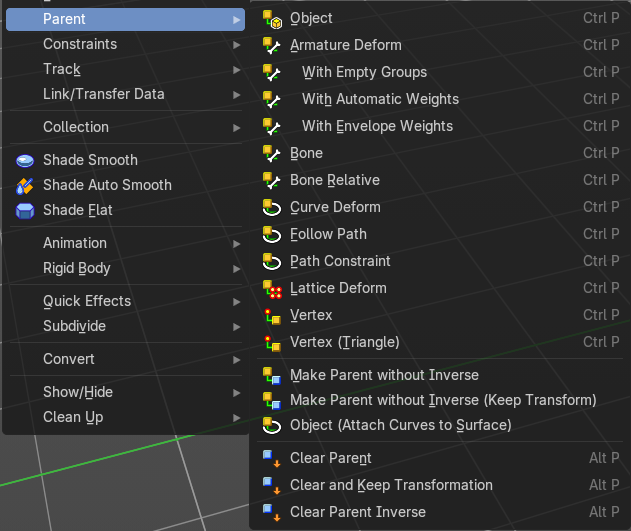Expand the Convert submenu arrow
This screenshot has height=531, width=631.
[237, 360]
